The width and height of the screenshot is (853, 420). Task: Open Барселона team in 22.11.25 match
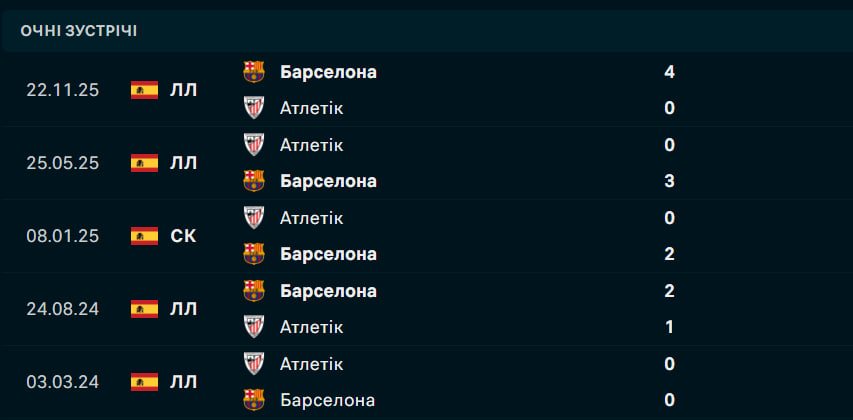pos(328,72)
